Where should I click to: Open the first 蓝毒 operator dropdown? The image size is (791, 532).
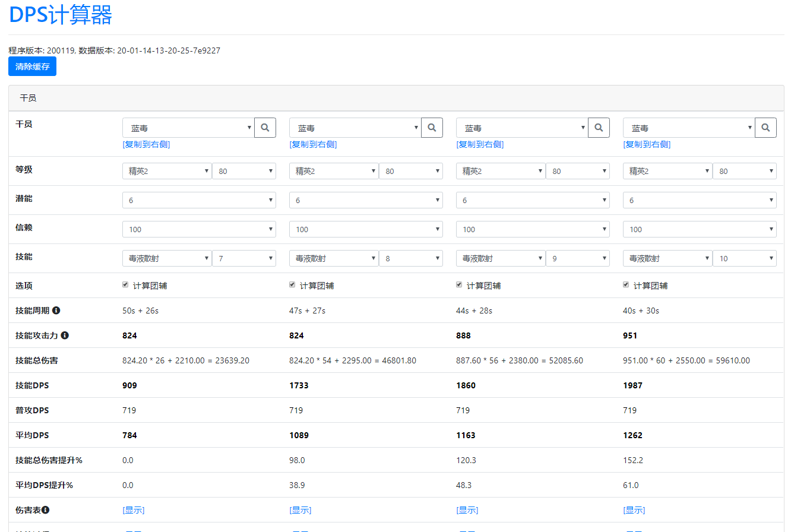pyautogui.click(x=188, y=128)
